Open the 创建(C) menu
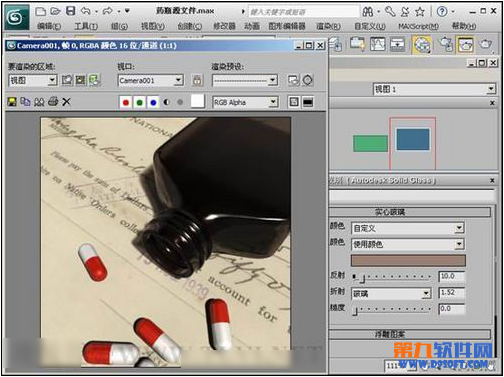The width and height of the screenshot is (504, 377). [190, 26]
